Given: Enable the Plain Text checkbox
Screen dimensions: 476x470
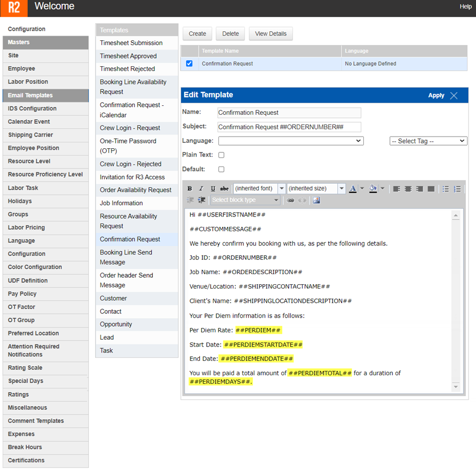Looking at the screenshot, I should [x=221, y=155].
